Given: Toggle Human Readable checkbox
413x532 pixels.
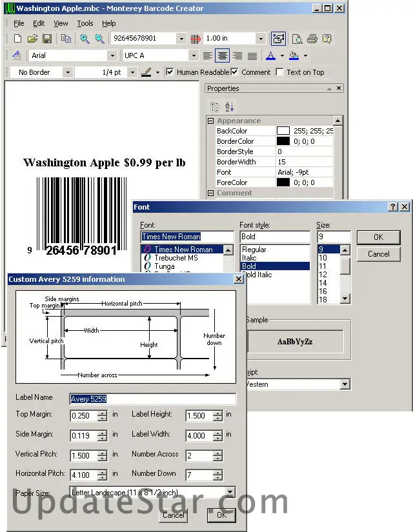Looking at the screenshot, I should pos(170,72).
